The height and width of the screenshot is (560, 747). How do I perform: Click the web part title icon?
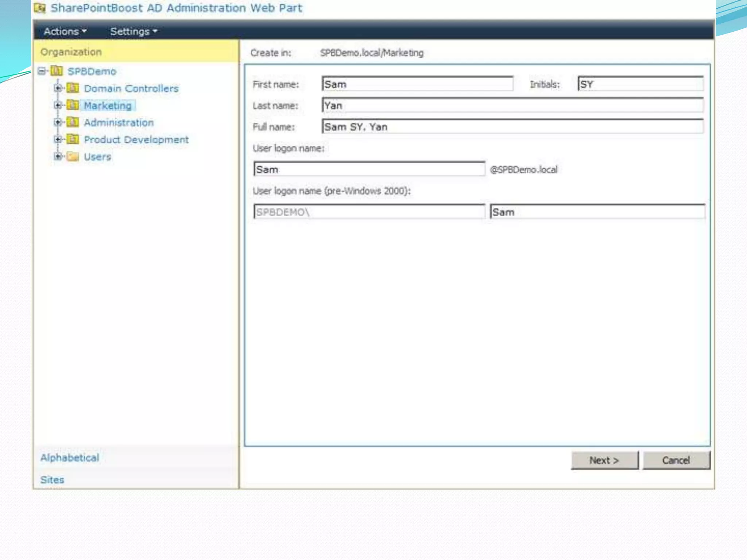pos(40,8)
